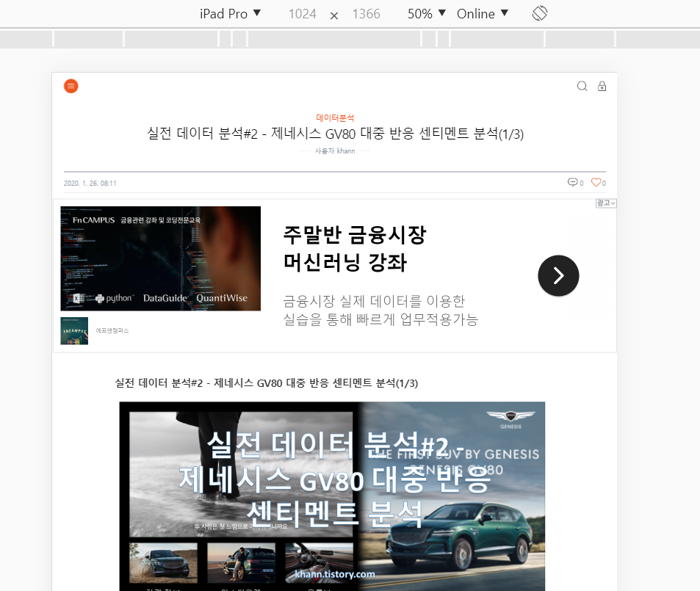
Task: Click the article body title text line
Action: (x=267, y=383)
